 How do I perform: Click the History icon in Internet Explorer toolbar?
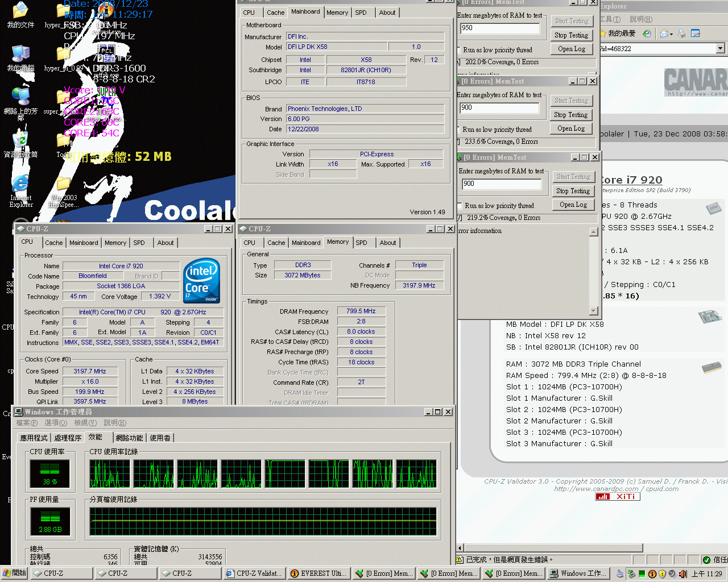[647, 34]
